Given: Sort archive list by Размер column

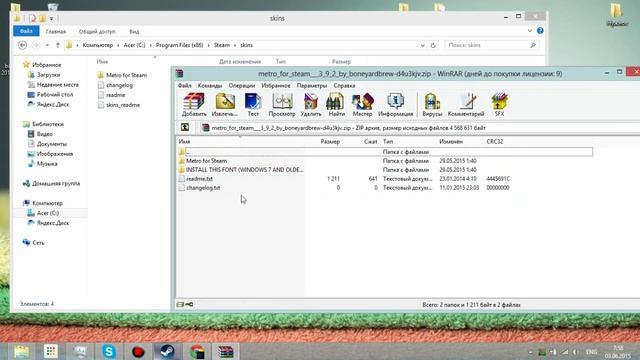Looking at the screenshot, I should click(x=330, y=142).
